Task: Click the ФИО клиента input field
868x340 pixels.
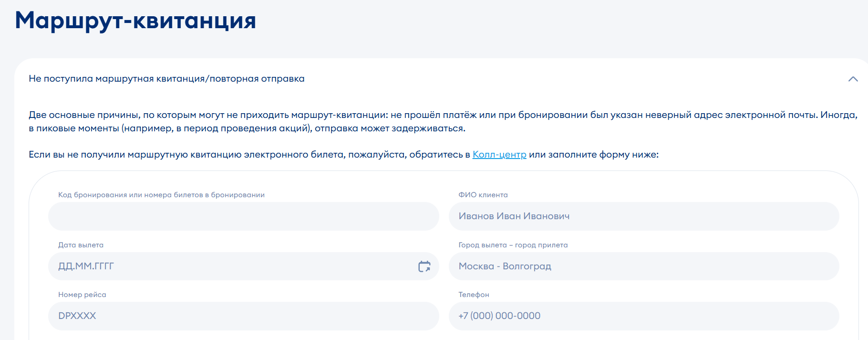Action: [x=644, y=216]
